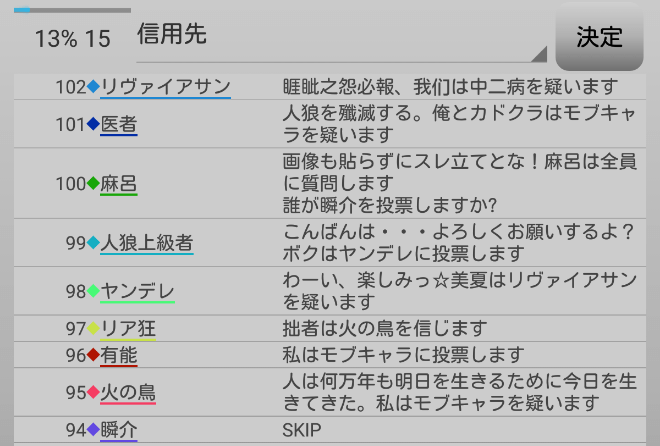Click the green diamond beside 麻呂
The width and height of the screenshot is (660, 446).
[x=94, y=184]
